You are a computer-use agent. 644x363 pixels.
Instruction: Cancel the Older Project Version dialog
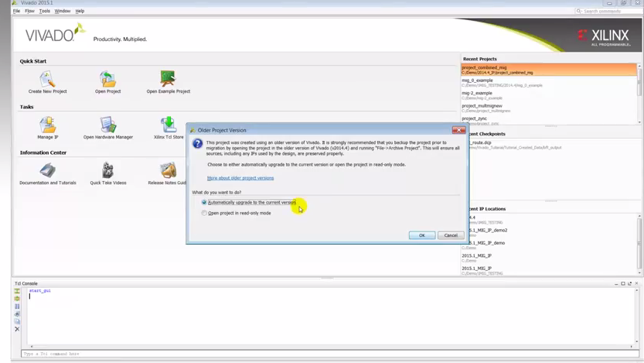point(451,235)
